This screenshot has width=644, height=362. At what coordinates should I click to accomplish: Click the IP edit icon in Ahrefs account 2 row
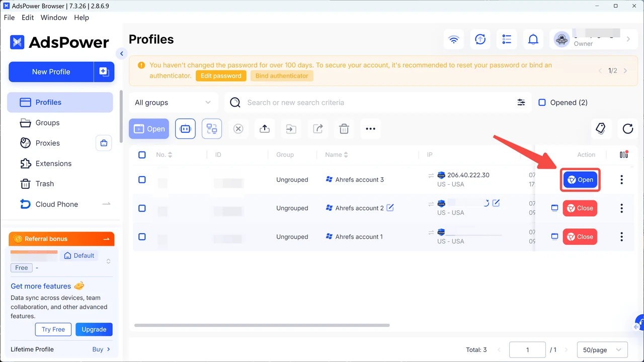point(496,203)
